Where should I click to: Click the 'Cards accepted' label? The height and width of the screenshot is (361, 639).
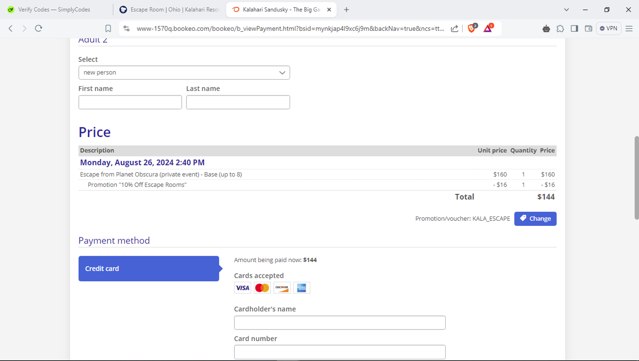pyautogui.click(x=259, y=275)
